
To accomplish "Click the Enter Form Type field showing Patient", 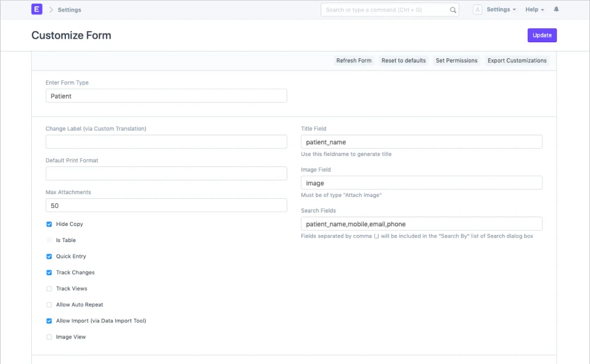I will pyautogui.click(x=166, y=95).
